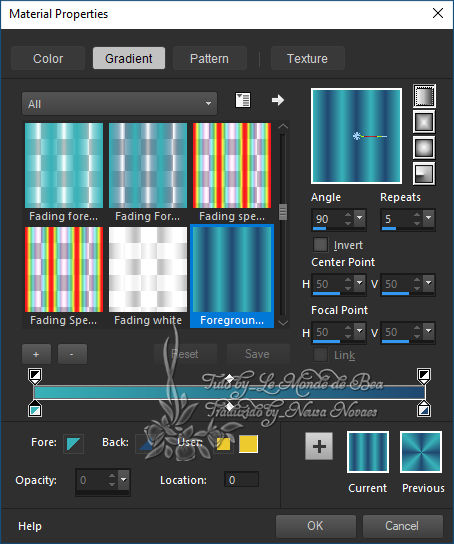The height and width of the screenshot is (544, 454).
Task: Add current material to palette with plus icon
Action: tap(319, 446)
